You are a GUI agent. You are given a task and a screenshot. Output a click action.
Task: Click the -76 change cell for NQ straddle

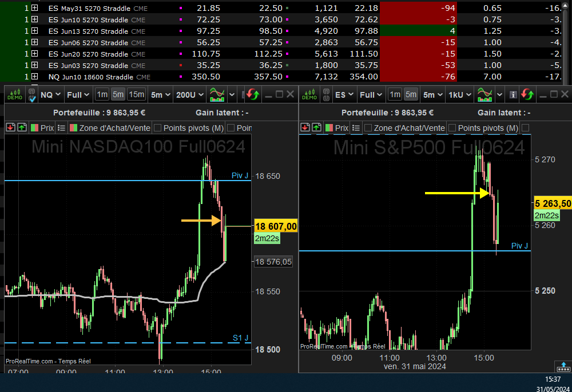point(418,77)
